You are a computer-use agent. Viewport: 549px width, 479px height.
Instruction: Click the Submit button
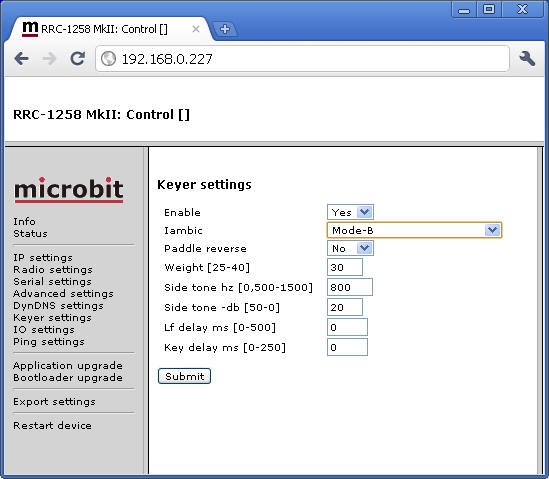tap(184, 376)
